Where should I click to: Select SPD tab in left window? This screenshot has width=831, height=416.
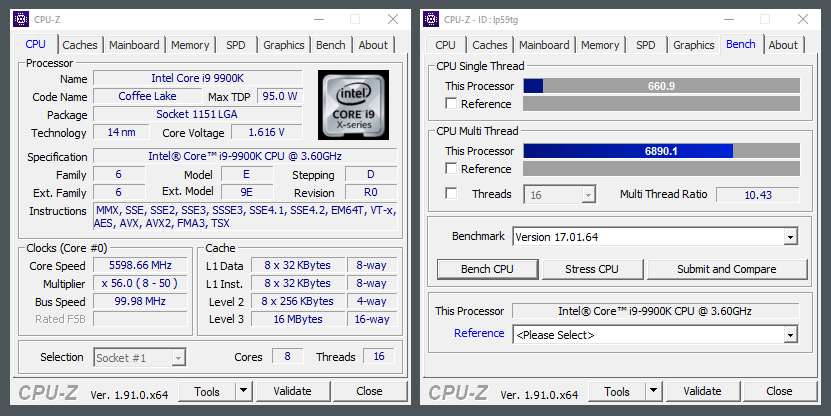point(236,45)
